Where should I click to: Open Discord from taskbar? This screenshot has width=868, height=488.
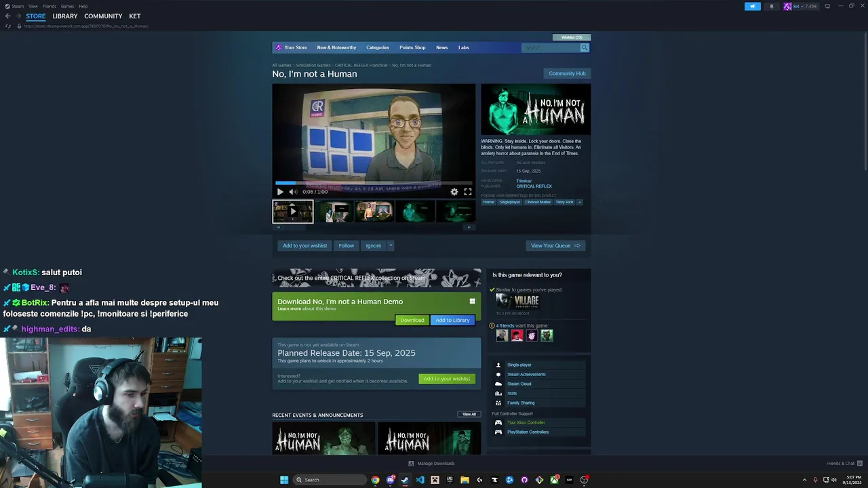pyautogui.click(x=391, y=480)
